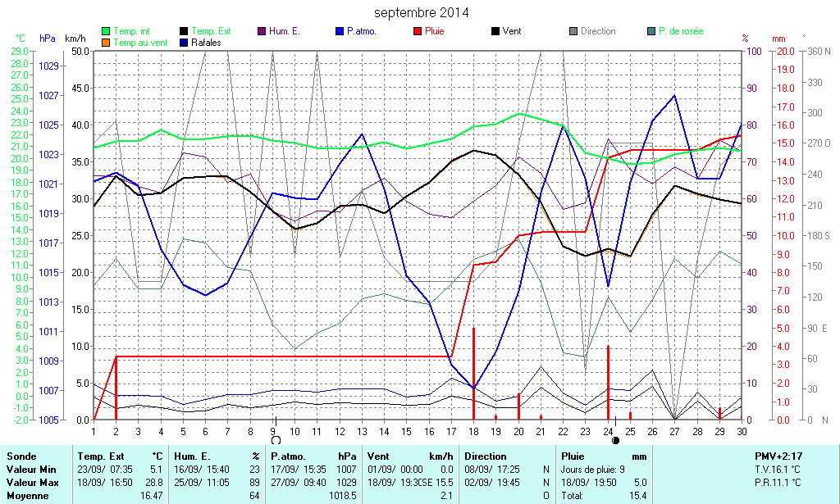The image size is (840, 504).
Task: Click the average pressure value '1018.5'
Action: coord(343,496)
